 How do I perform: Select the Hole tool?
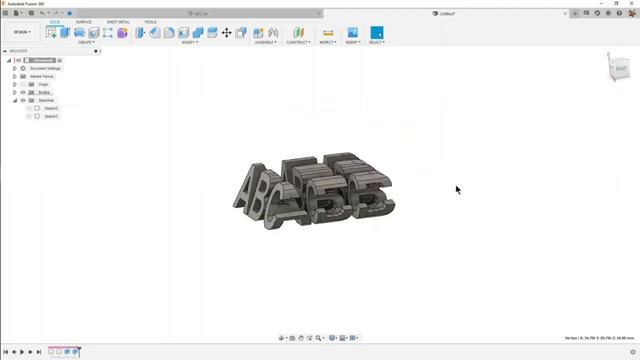pyautogui.click(x=93, y=33)
